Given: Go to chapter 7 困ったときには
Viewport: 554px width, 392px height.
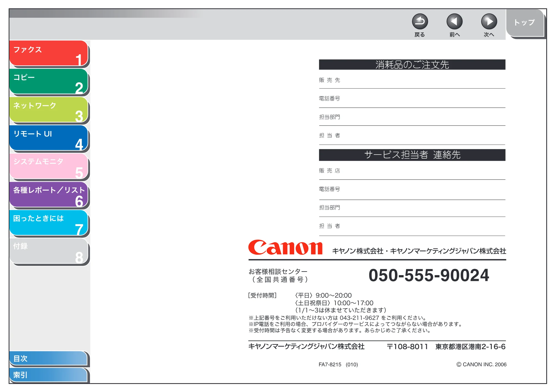Looking at the screenshot, I should pyautogui.click(x=48, y=223).
